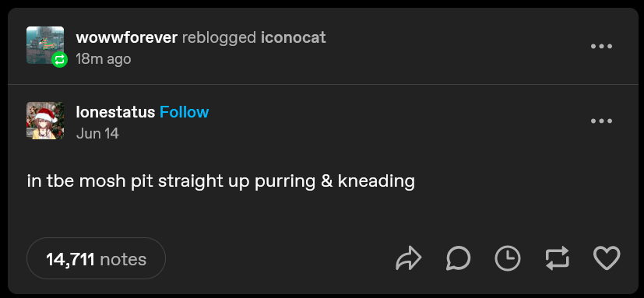Reblog the post with the arrows icon
The width and height of the screenshot is (644, 298).
[x=558, y=259]
